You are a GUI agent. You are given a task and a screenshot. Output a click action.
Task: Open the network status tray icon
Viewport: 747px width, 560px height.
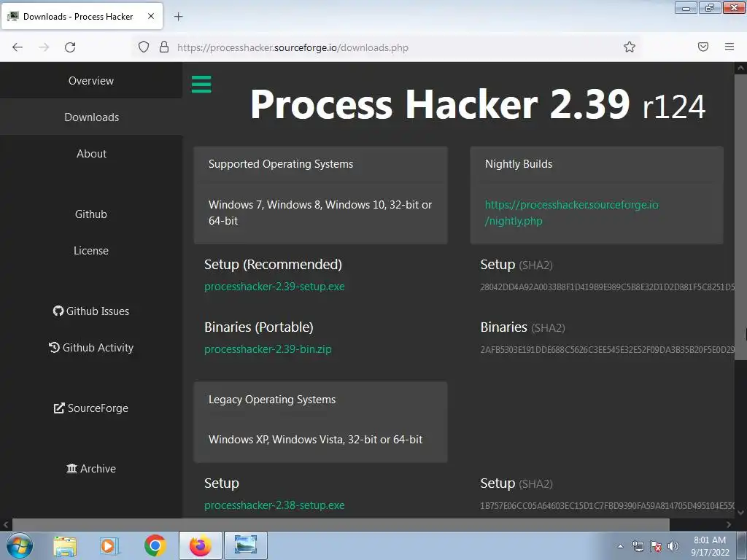pos(638,546)
